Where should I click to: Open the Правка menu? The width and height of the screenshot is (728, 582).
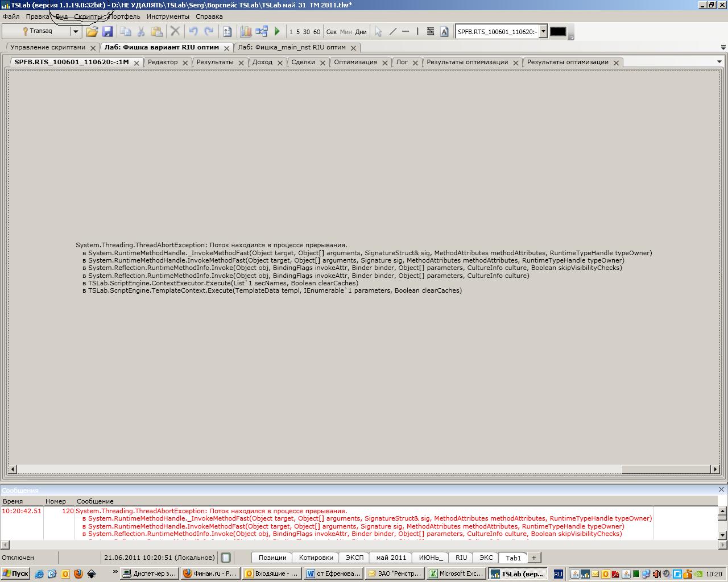(38, 16)
